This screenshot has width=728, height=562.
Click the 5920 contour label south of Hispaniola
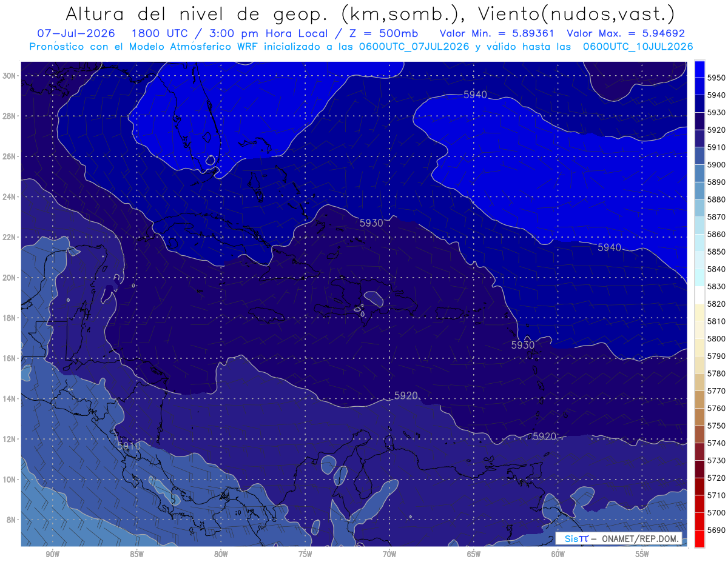(x=406, y=395)
